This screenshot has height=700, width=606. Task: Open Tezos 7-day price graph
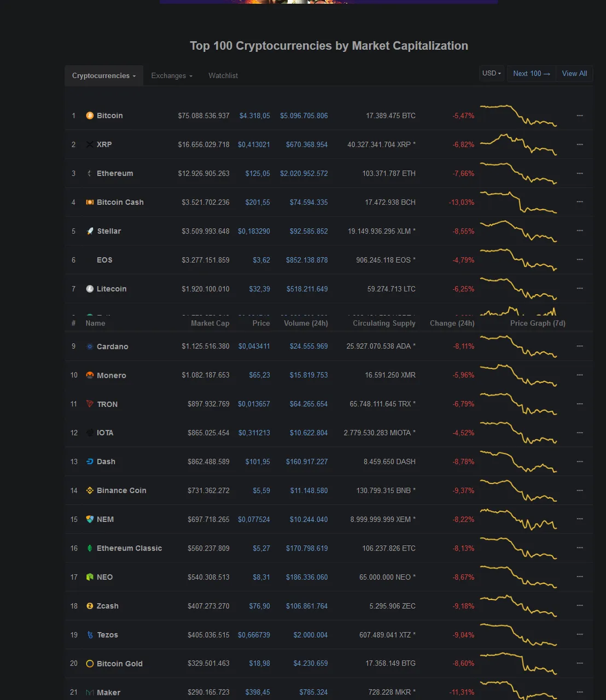tap(518, 635)
